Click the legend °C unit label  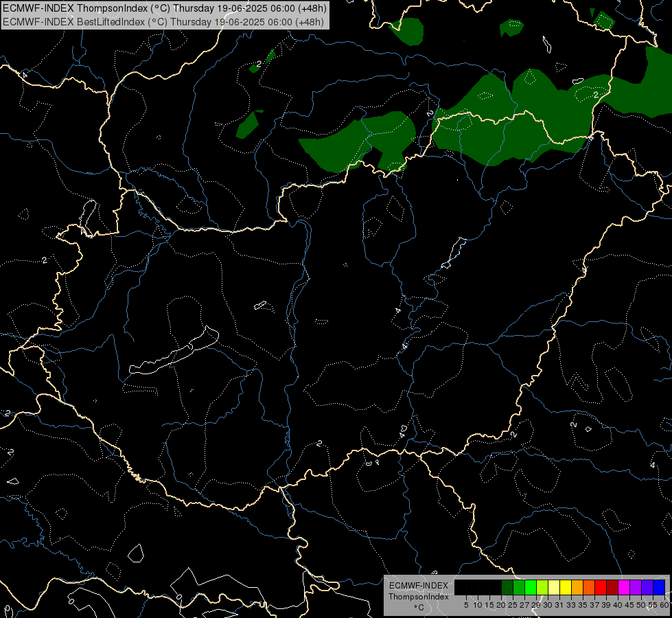click(x=419, y=608)
